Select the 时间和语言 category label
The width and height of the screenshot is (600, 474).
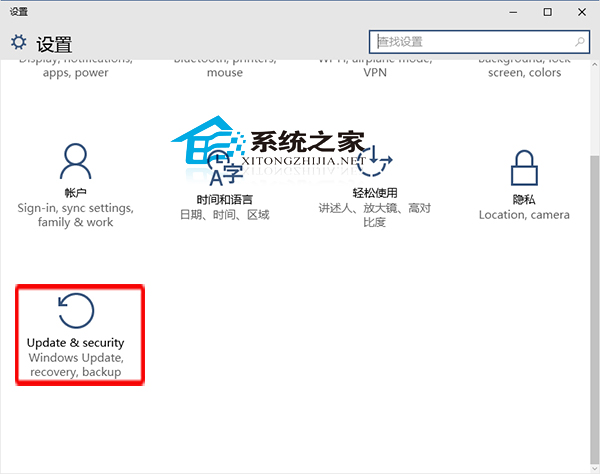(x=225, y=200)
